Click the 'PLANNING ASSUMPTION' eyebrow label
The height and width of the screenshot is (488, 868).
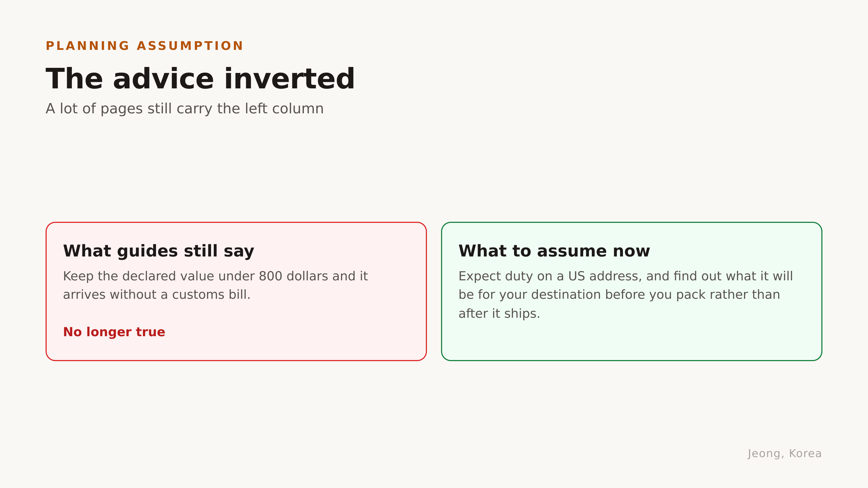point(144,46)
